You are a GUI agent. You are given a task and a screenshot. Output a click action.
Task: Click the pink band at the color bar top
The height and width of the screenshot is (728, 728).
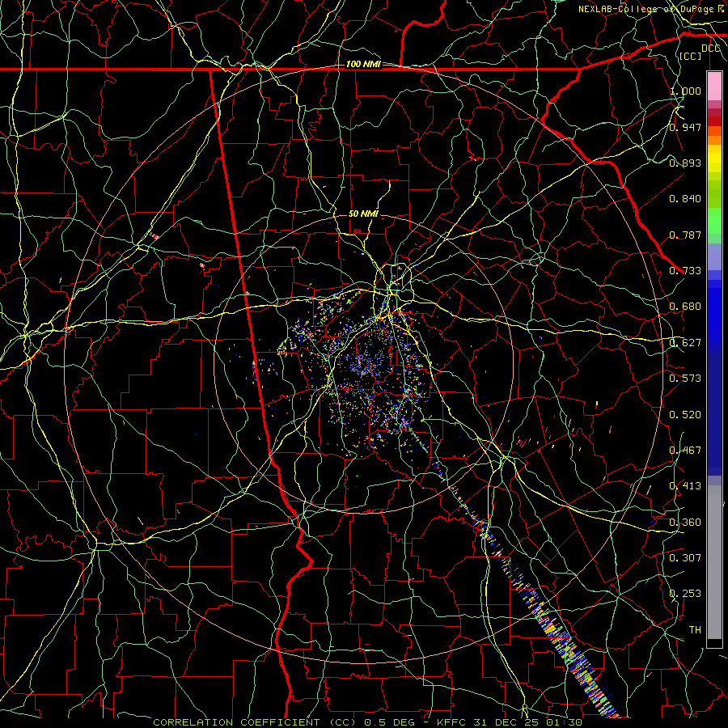[x=714, y=86]
